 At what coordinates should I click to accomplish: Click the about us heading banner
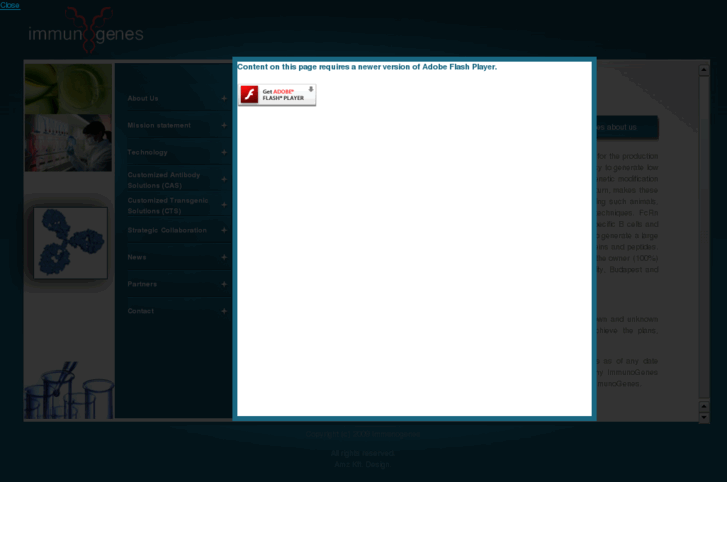(x=627, y=127)
